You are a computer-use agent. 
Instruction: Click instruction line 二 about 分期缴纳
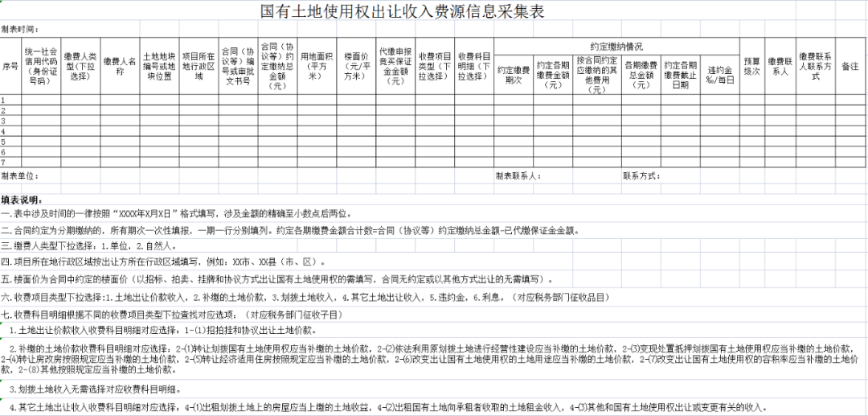(291, 230)
